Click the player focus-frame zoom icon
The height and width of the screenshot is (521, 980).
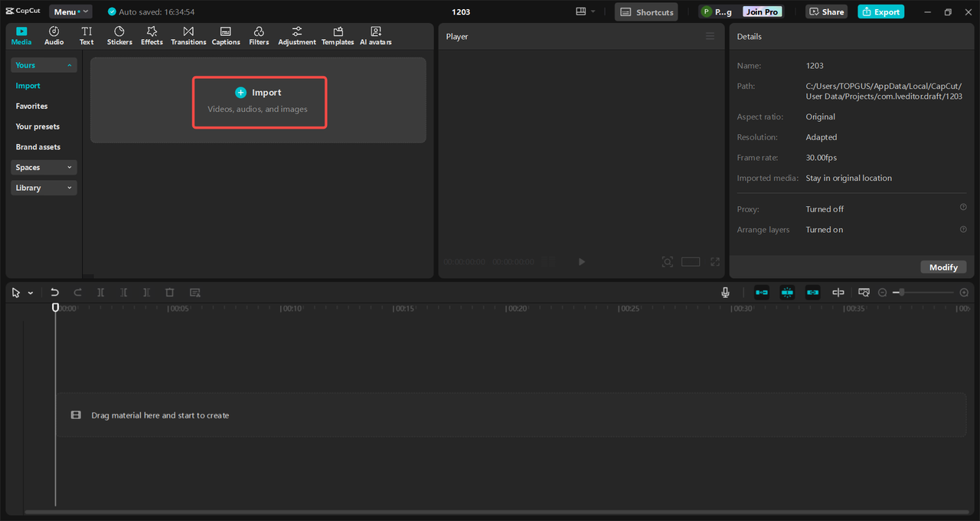668,262
